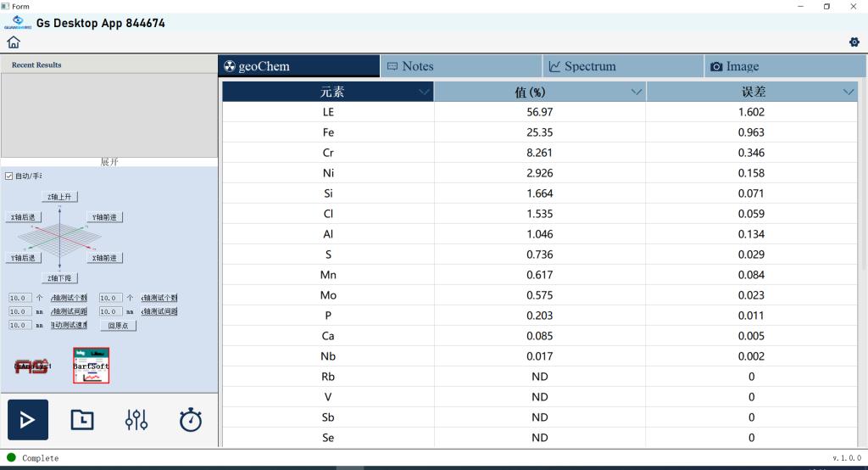Image resolution: width=868 pixels, height=470 pixels.
Task: Open the 误差 column filter dropdown
Action: click(848, 92)
